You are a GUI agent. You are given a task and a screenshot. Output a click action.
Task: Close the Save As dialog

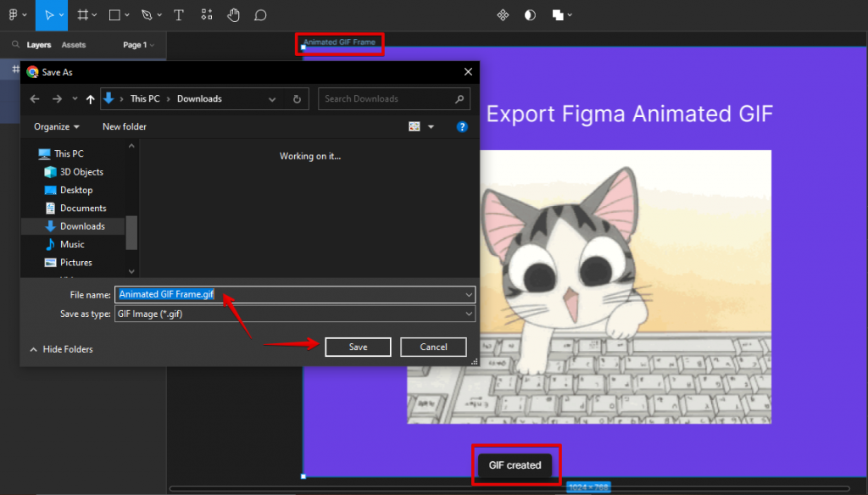(x=468, y=72)
